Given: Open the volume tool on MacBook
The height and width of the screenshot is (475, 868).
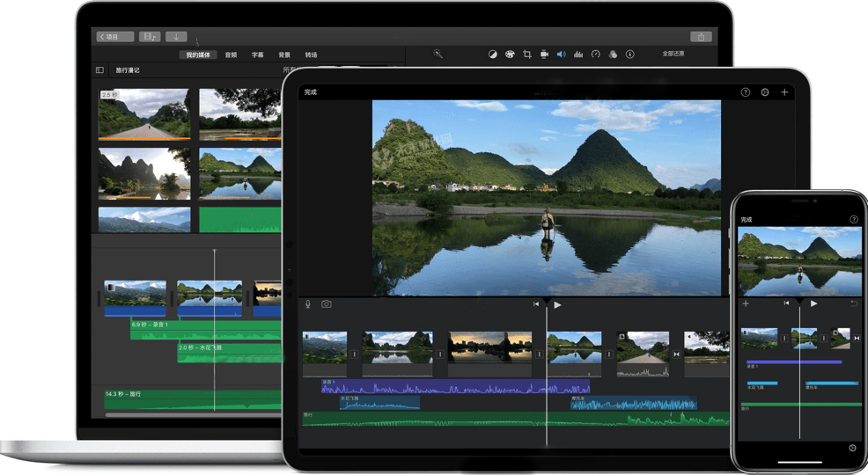Looking at the screenshot, I should coord(562,55).
